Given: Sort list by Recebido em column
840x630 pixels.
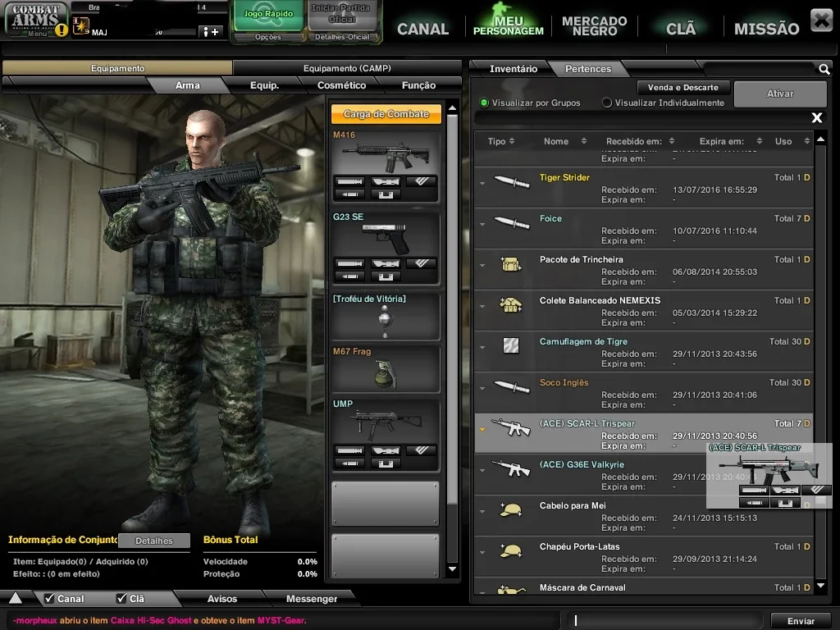Looking at the screenshot, I should [640, 141].
